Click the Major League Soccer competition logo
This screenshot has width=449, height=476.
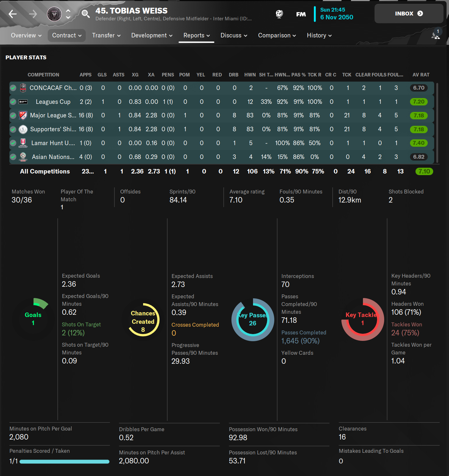pyautogui.click(x=23, y=115)
